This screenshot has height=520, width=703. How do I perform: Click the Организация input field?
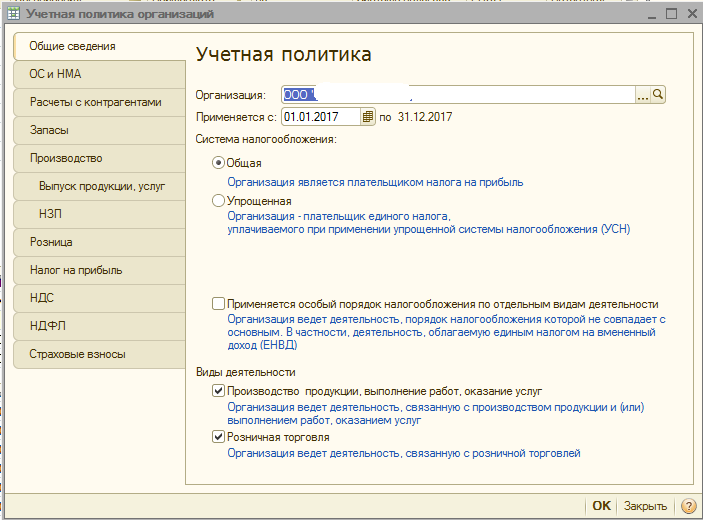pos(458,94)
